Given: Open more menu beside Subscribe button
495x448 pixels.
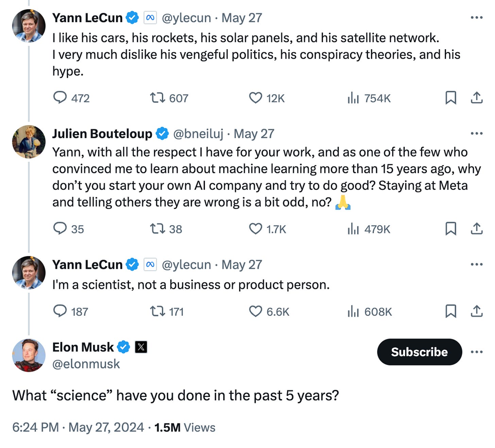Looking at the screenshot, I should [x=477, y=352].
